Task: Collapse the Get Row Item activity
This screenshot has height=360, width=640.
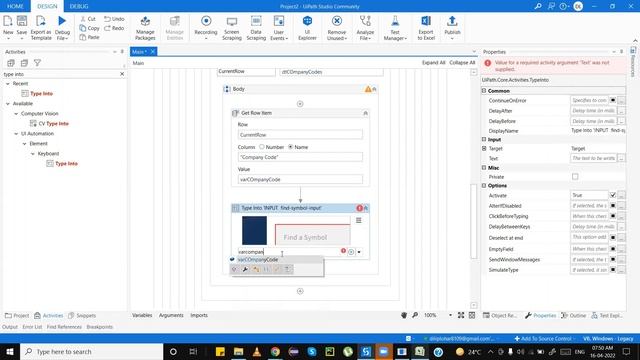Action: [x=365, y=113]
